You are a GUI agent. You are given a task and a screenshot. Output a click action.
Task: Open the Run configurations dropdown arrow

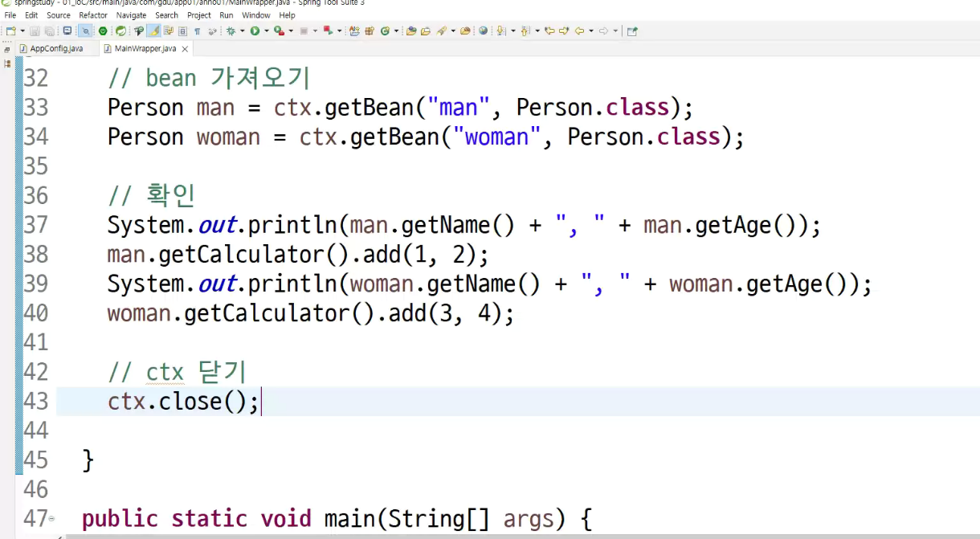coord(267,31)
